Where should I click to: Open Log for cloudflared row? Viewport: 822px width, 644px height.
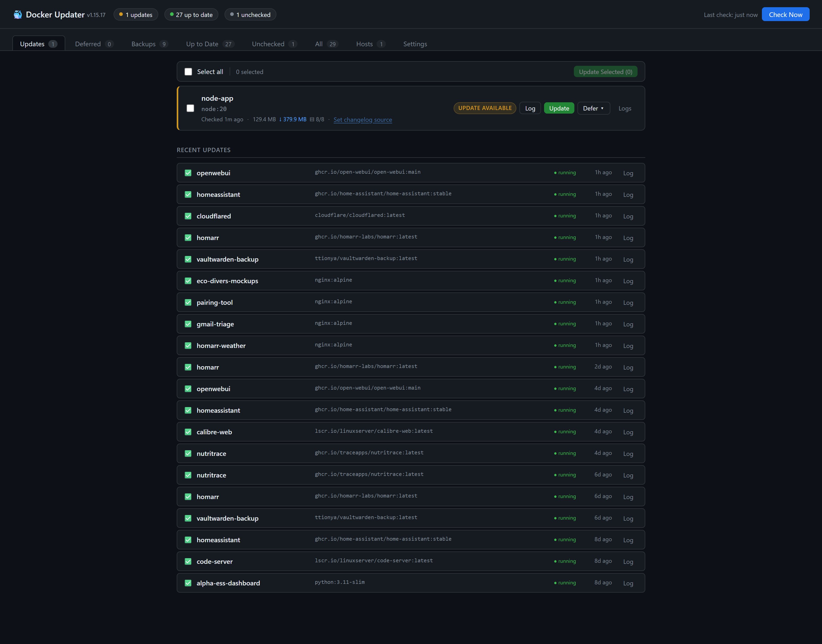click(x=628, y=216)
